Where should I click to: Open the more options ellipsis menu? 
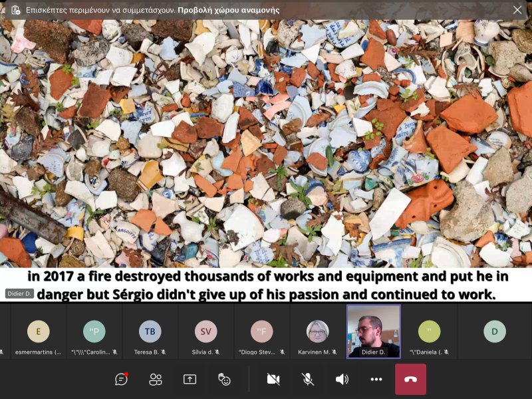(376, 379)
